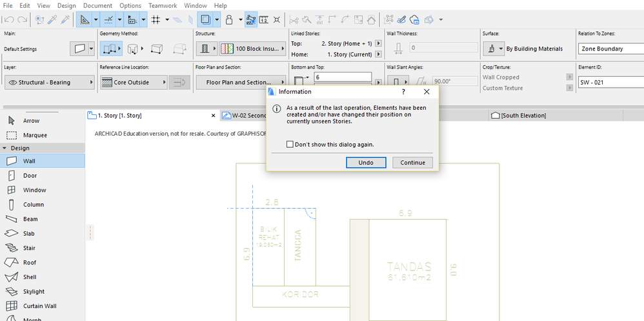
Task: Click the pen annotation icon
Action: click(x=402, y=19)
